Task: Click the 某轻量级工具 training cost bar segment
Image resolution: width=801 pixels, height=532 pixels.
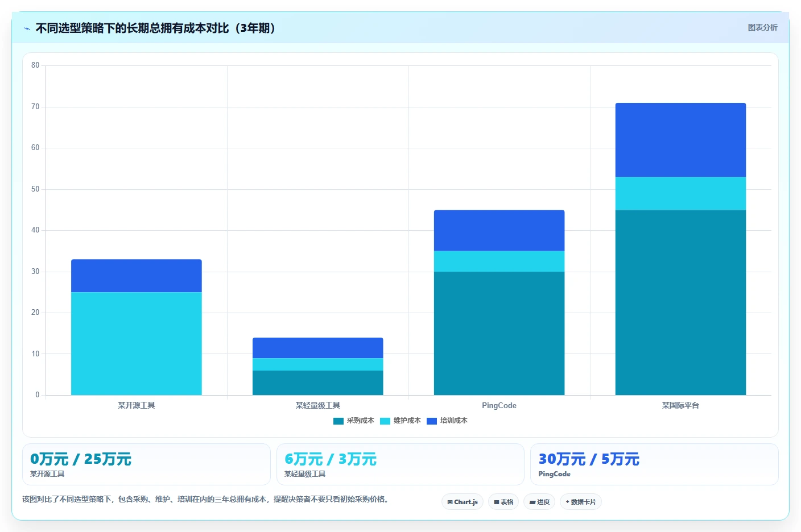Action: (318, 348)
